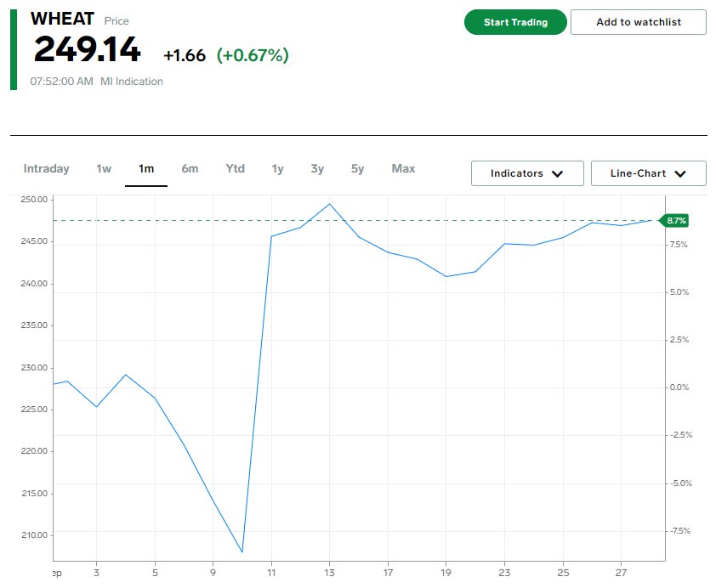Switch chart to 6m range
This screenshot has height=588, width=716.
click(x=190, y=169)
